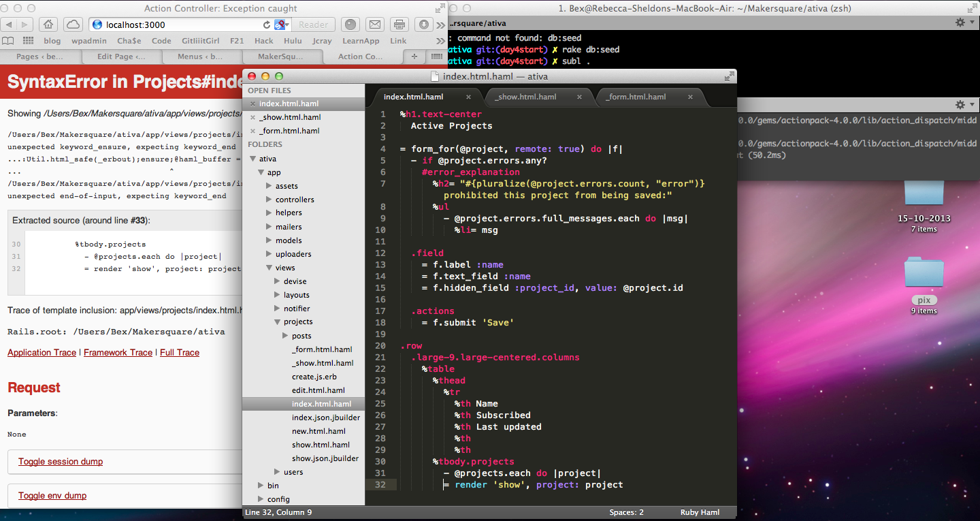Image resolution: width=980 pixels, height=521 pixels.
Task: Open iCloud Tabs in Safari toolbar
Action: click(x=73, y=25)
